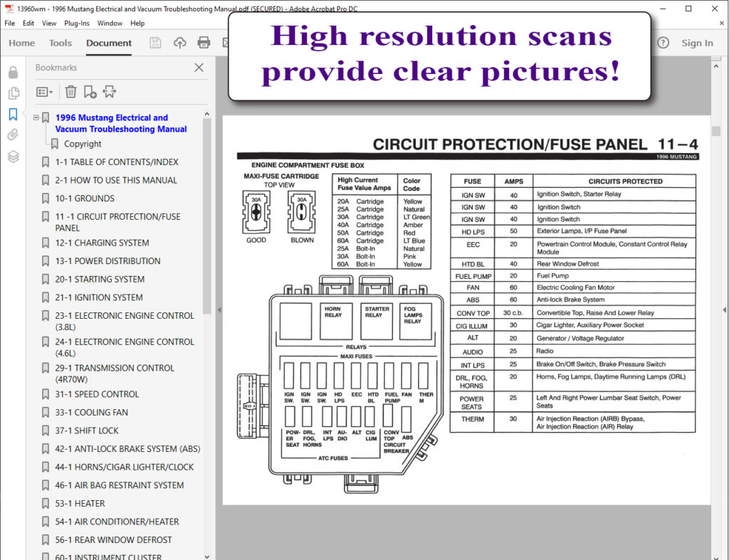Open the bookmark options dropdown
The image size is (729, 560).
point(45,92)
